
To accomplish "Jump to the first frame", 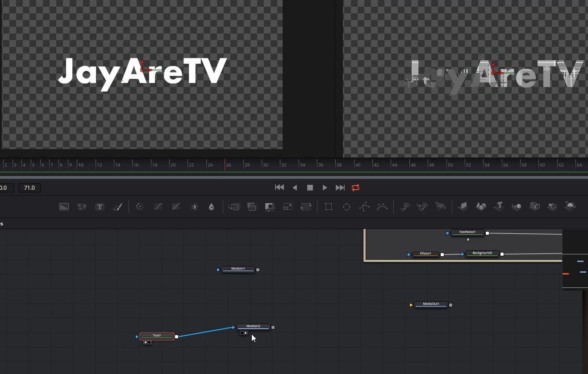I will point(279,187).
